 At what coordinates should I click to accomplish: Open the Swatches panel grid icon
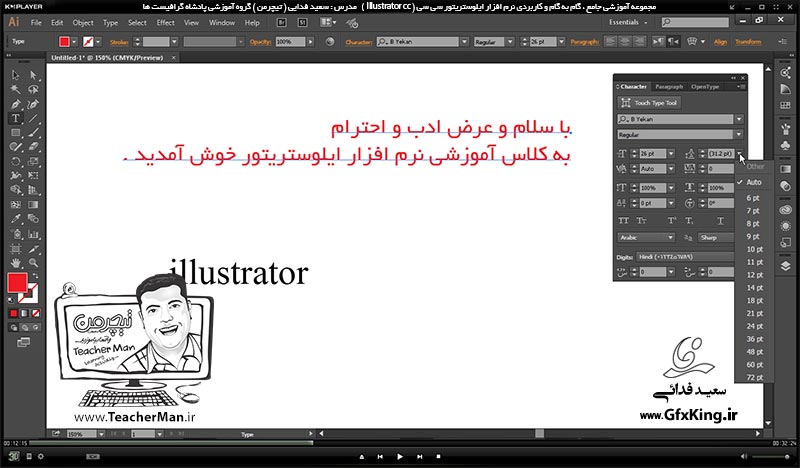point(786,105)
